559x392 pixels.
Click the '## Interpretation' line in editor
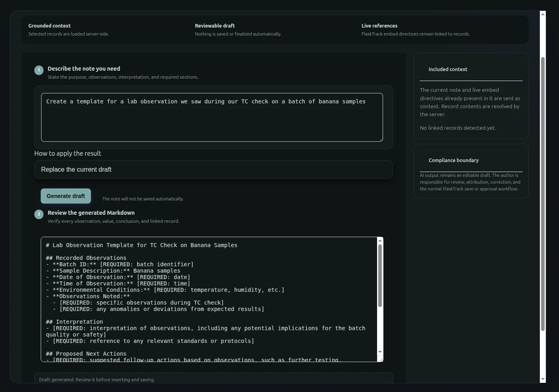(x=74, y=322)
